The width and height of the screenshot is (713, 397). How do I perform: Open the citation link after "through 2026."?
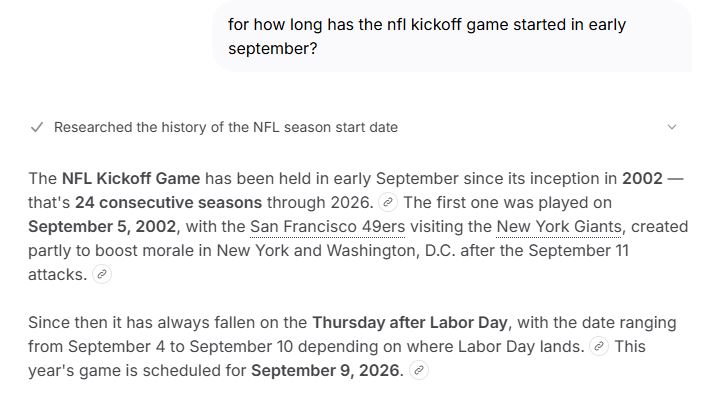(x=388, y=202)
